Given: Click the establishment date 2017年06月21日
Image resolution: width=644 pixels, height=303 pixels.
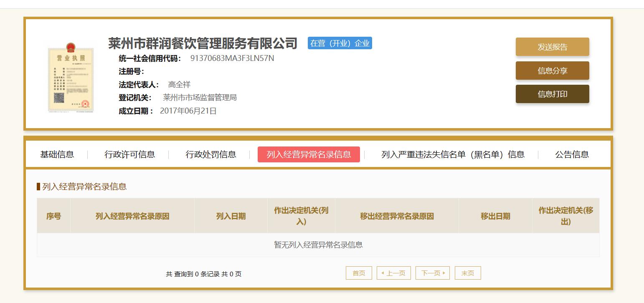Looking at the screenshot, I should tap(188, 111).
